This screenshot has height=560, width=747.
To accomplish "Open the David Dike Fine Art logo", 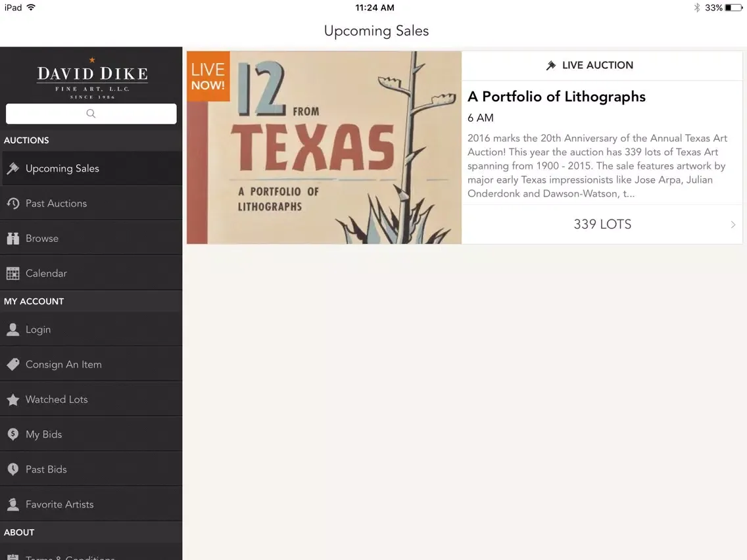I will point(92,78).
